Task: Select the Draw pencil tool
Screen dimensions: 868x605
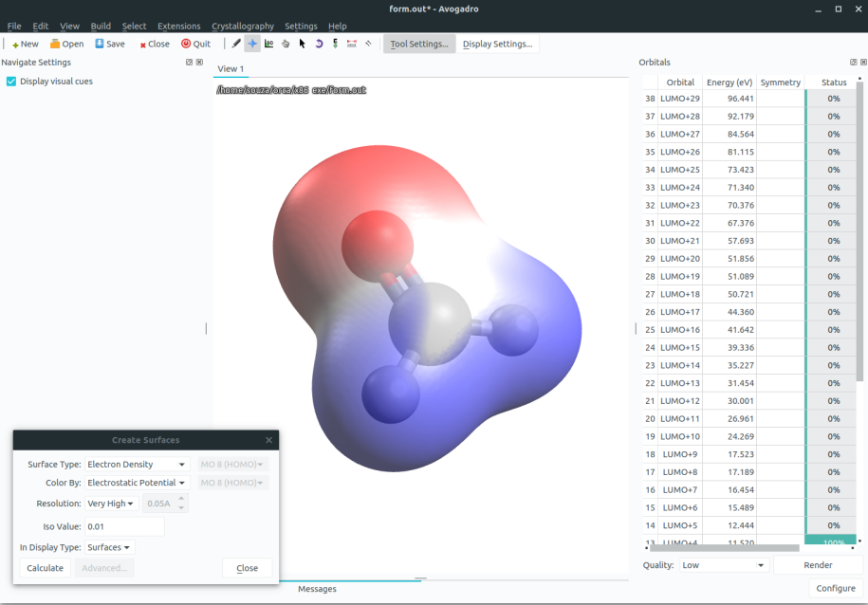Action: coord(237,44)
